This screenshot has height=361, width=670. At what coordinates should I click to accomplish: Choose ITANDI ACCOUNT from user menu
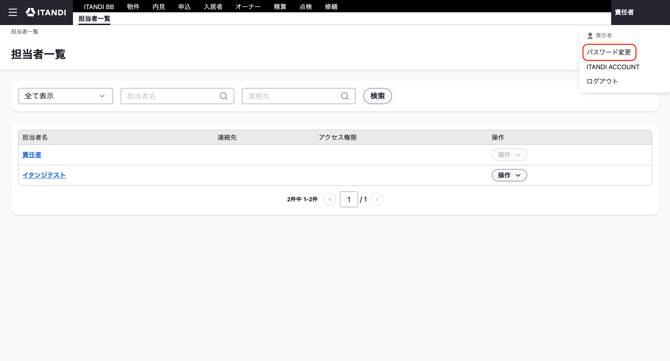tap(613, 67)
